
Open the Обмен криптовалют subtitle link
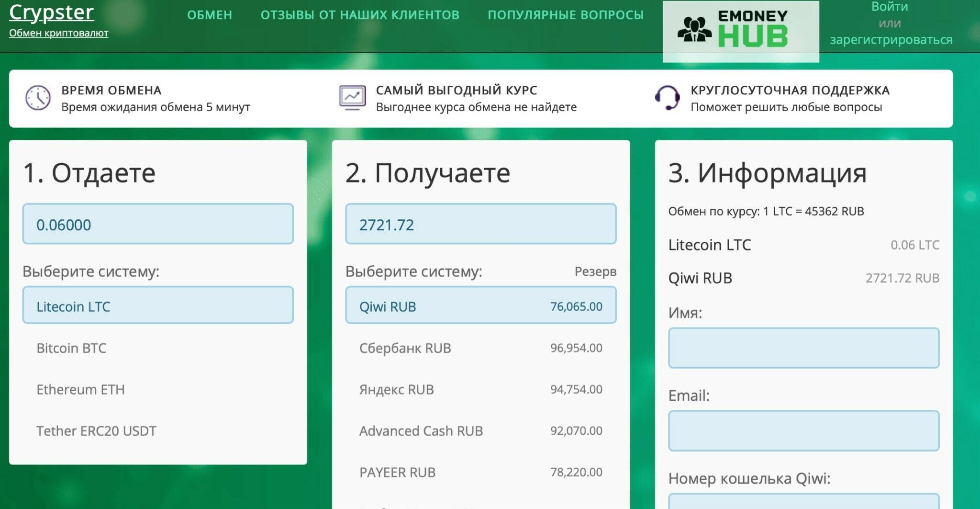[58, 33]
